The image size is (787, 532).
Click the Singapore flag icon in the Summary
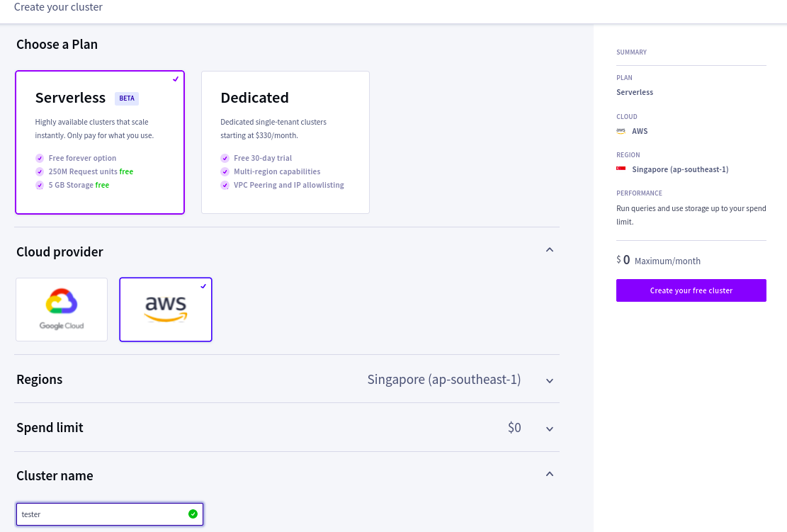621,169
